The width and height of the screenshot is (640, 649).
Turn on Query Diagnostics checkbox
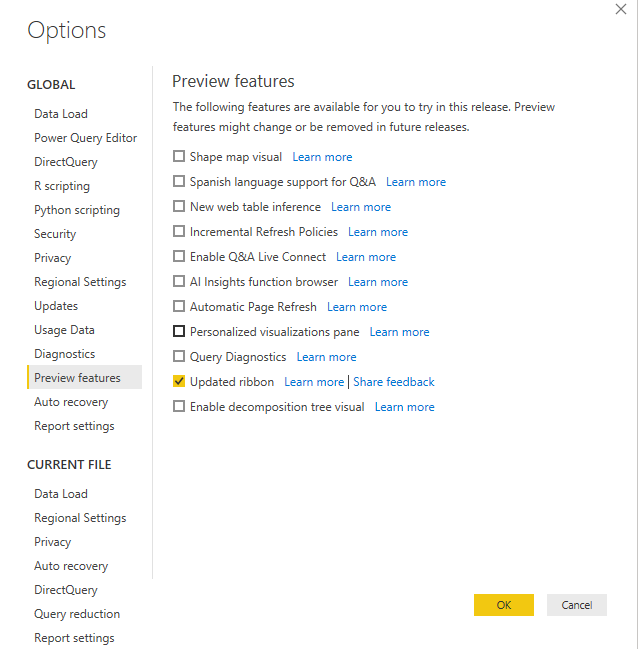point(179,356)
